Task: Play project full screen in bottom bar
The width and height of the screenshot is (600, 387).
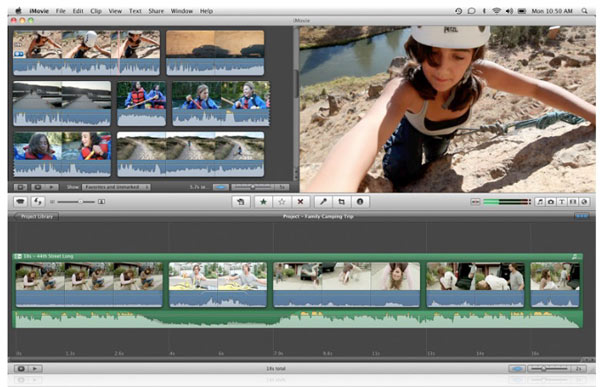Action: pyautogui.click(x=21, y=369)
